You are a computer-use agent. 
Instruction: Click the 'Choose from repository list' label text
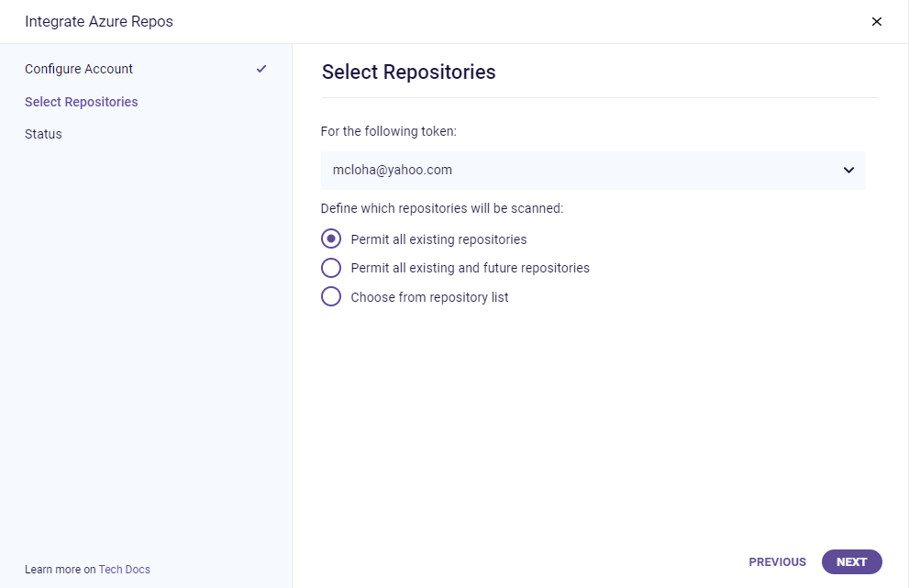tap(429, 297)
